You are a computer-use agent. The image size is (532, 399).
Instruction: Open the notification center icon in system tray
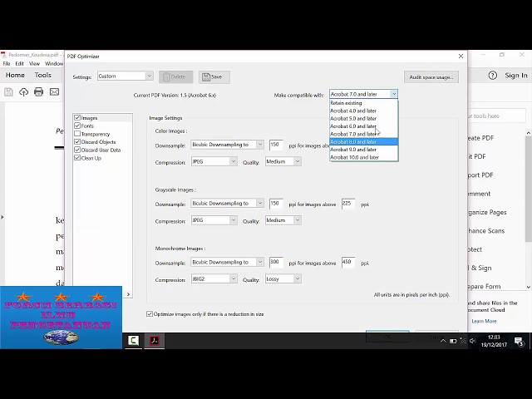click(x=519, y=341)
